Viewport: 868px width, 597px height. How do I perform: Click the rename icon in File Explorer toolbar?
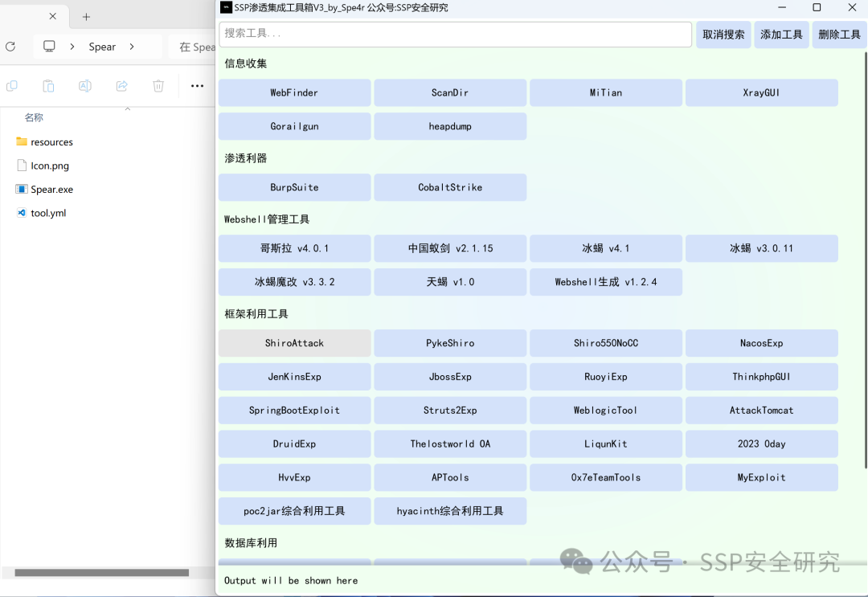(84, 86)
